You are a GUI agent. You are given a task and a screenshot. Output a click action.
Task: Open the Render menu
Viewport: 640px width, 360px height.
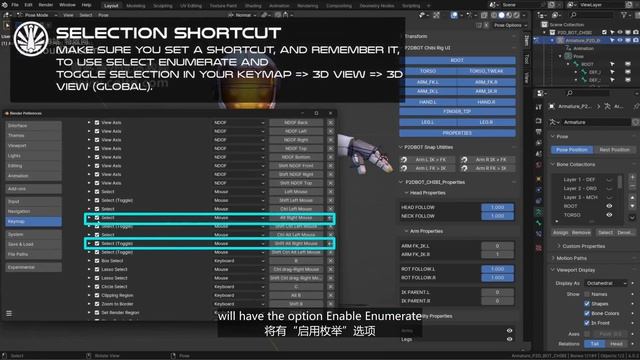(x=46, y=5)
